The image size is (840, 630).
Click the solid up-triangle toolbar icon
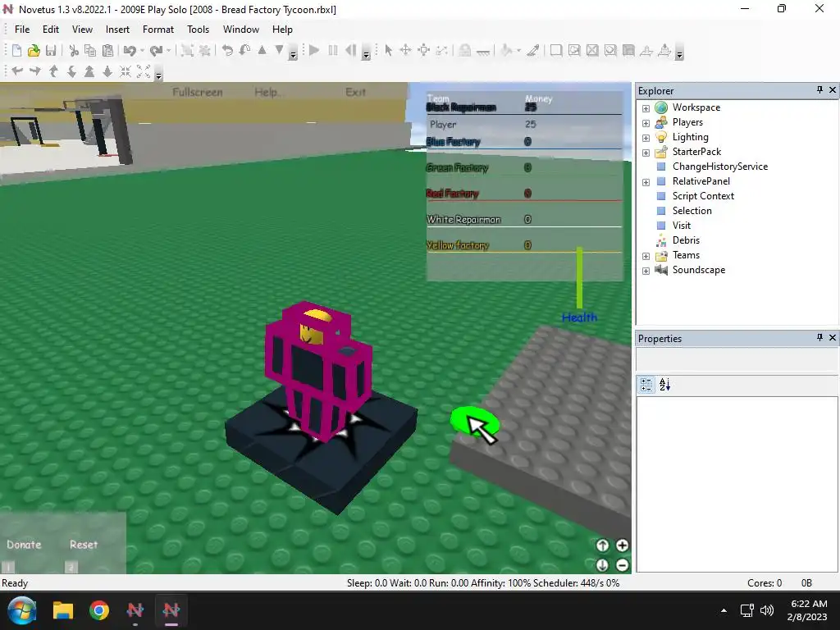[x=262, y=50]
